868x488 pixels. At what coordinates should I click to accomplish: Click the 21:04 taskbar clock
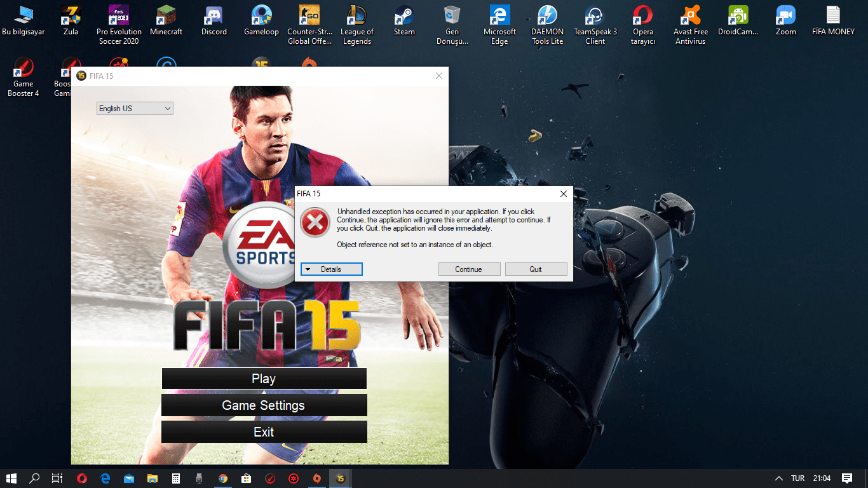[822, 478]
